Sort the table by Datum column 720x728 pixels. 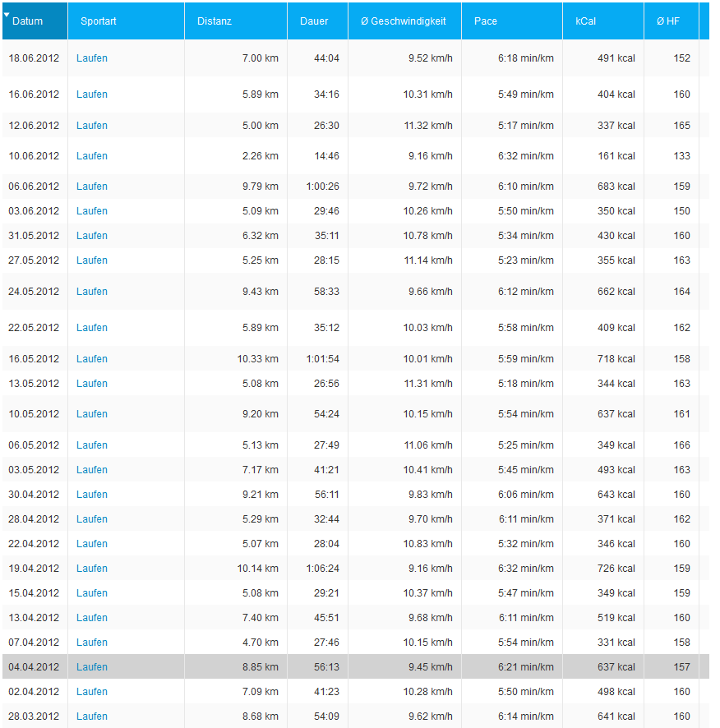30,21
